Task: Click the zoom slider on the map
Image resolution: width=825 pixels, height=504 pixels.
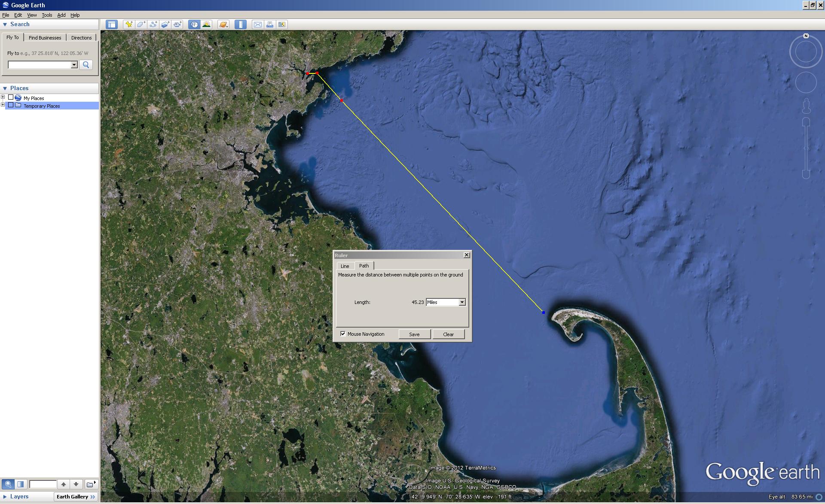Action: click(x=806, y=148)
